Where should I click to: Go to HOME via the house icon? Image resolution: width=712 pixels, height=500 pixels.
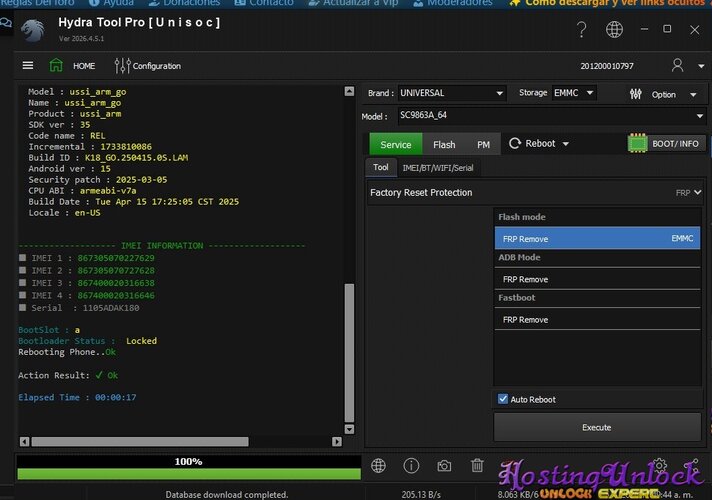57,66
